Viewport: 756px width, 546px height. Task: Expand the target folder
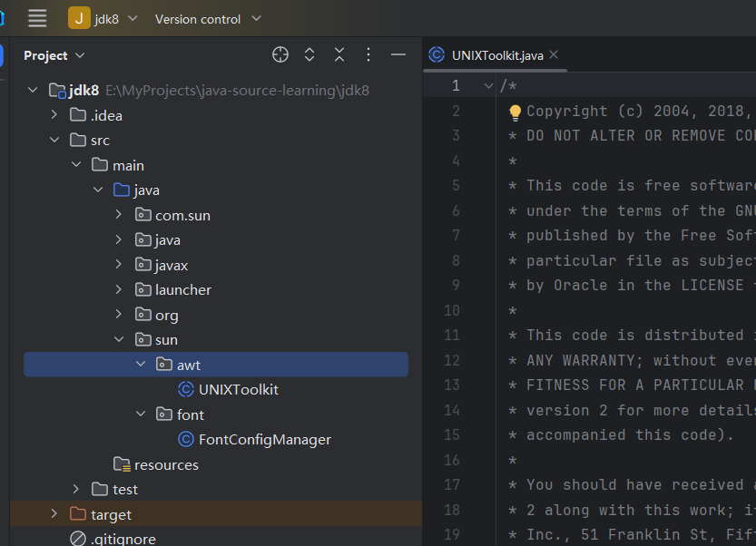point(54,514)
